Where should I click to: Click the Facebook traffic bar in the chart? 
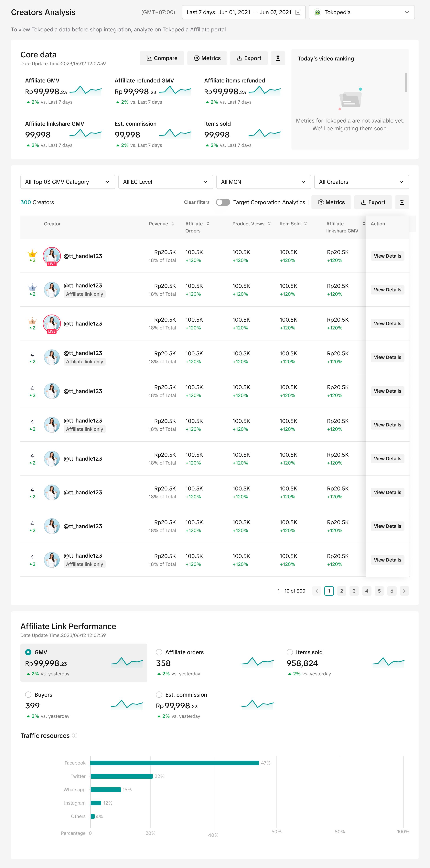[175, 763]
